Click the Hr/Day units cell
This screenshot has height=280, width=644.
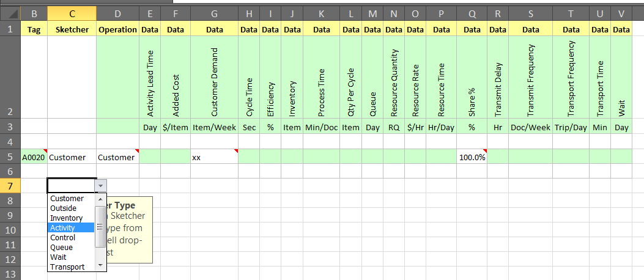point(442,127)
